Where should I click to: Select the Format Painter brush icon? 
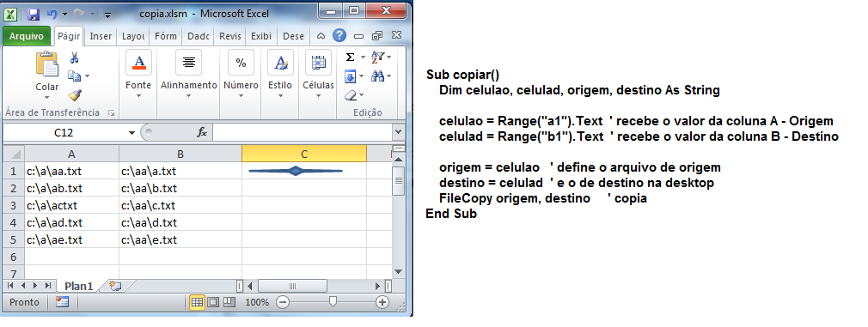tap(74, 95)
